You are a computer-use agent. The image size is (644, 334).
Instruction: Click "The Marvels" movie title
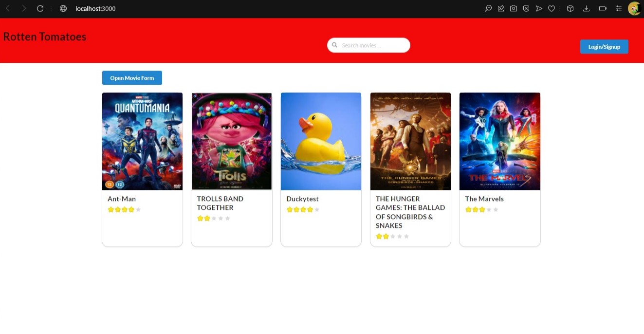coord(484,199)
